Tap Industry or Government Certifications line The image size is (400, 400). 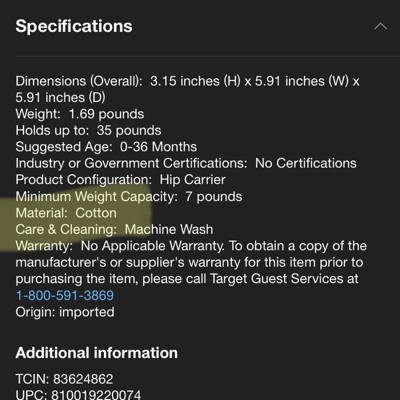click(186, 163)
